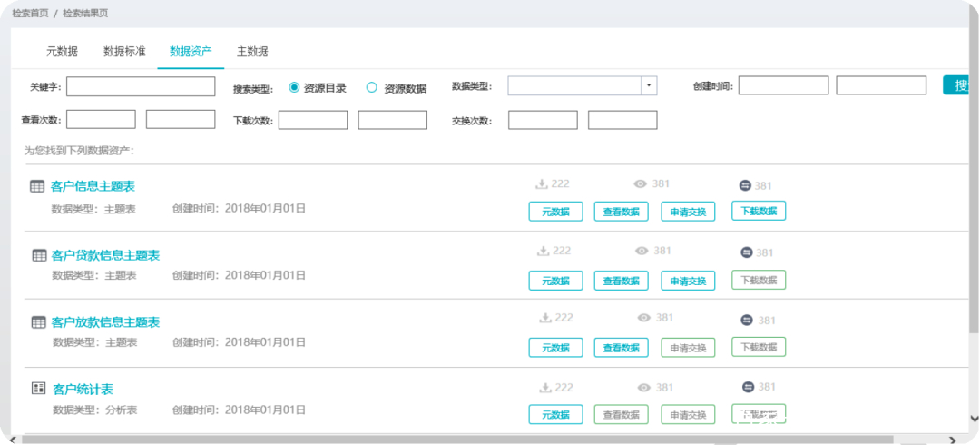Click download count icon for 客户统计表
Screen dimensions: 980x445
(x=544, y=387)
